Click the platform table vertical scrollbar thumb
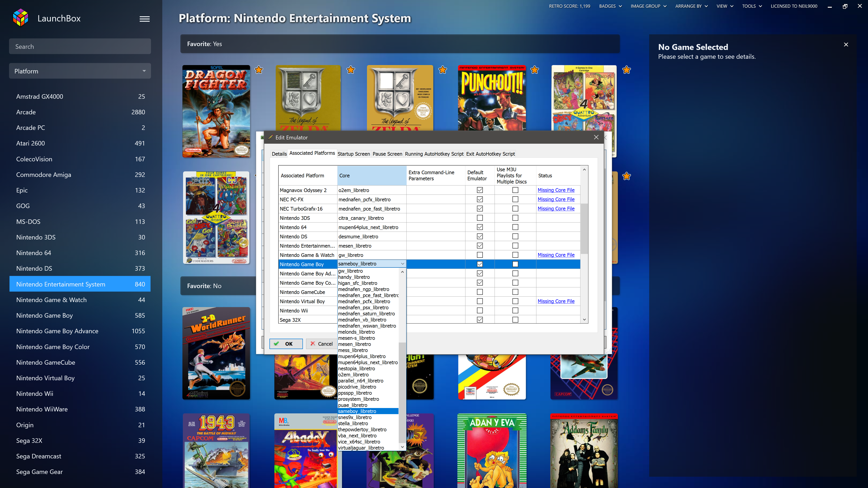 (x=584, y=228)
